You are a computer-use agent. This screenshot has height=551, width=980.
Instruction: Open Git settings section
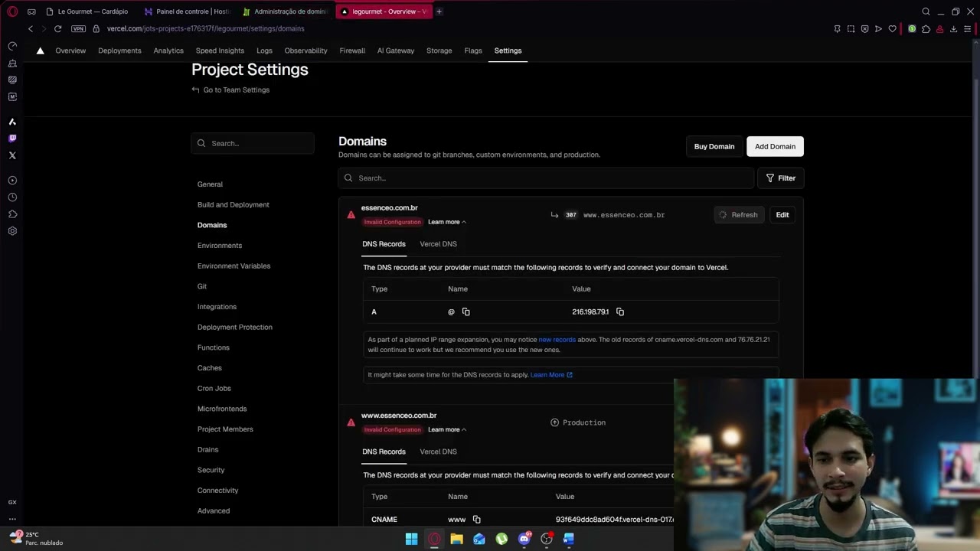coord(202,286)
